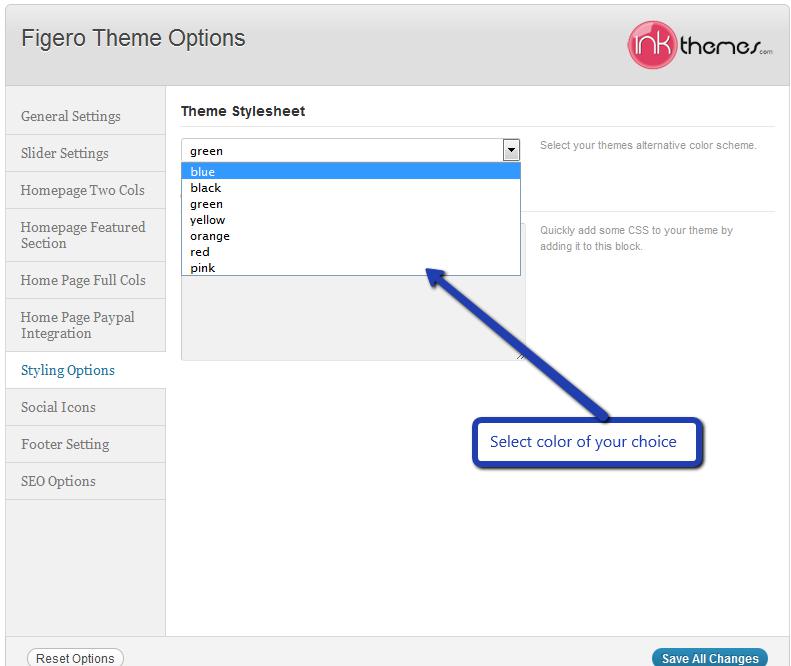
Task: Open Homepage Featured Section tab
Action: [x=85, y=235]
